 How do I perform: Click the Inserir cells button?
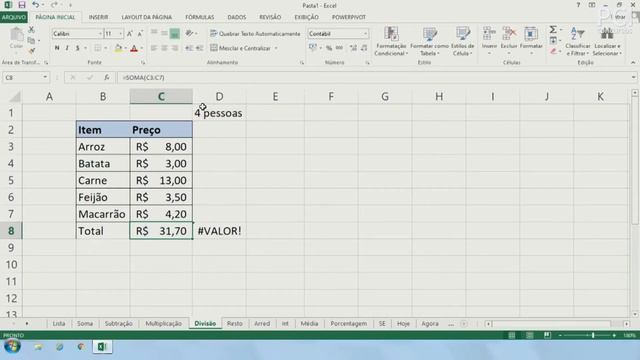pyautogui.click(x=489, y=41)
